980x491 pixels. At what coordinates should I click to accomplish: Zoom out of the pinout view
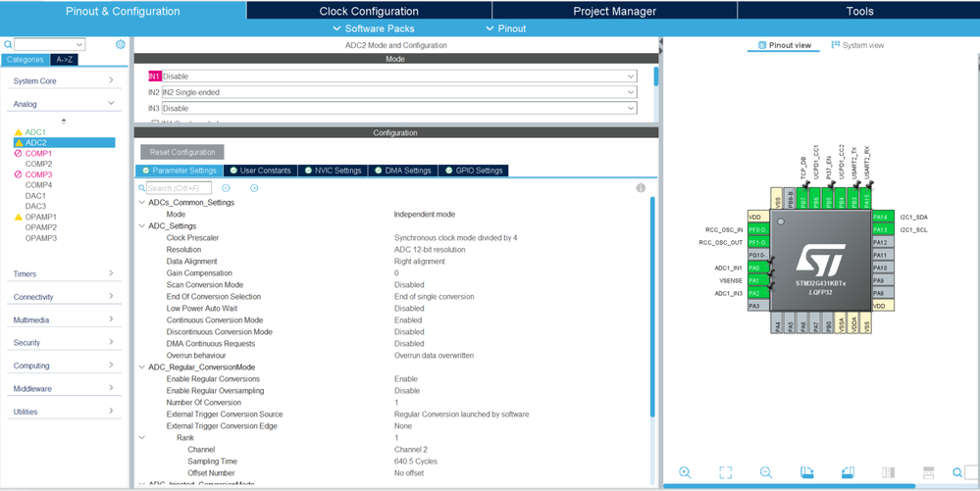click(x=765, y=472)
